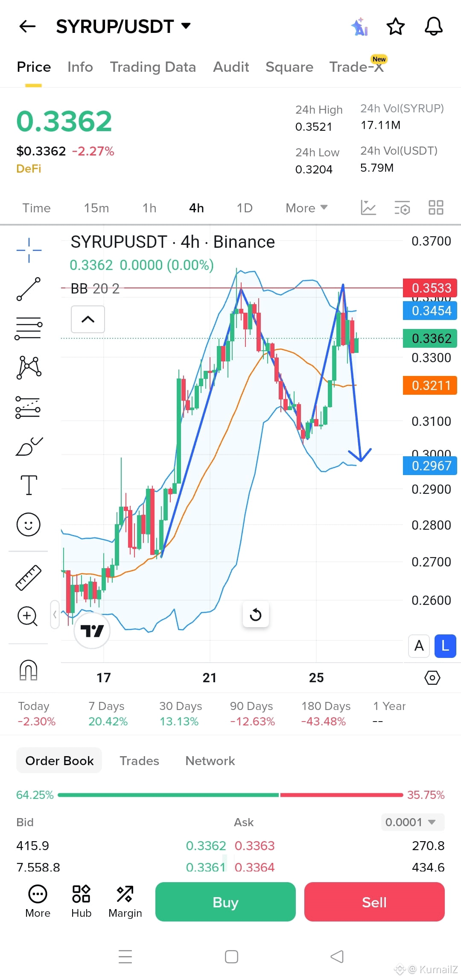Go back with the arrow icon

coord(27,26)
